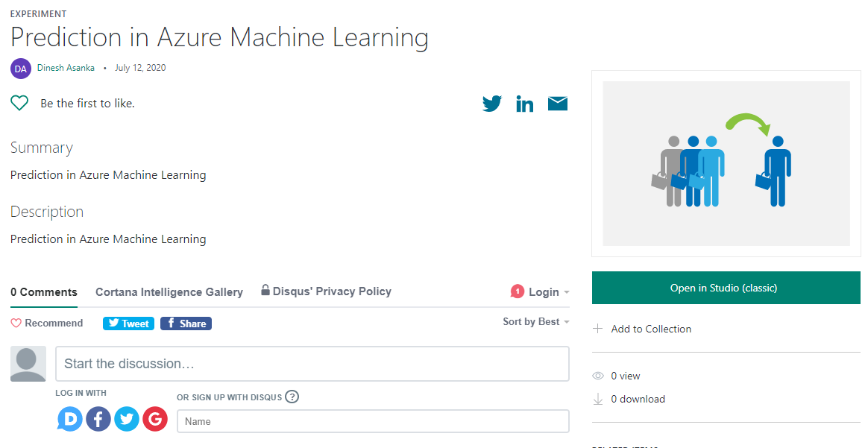Click the heart like icon
868x448 pixels.
pos(19,103)
